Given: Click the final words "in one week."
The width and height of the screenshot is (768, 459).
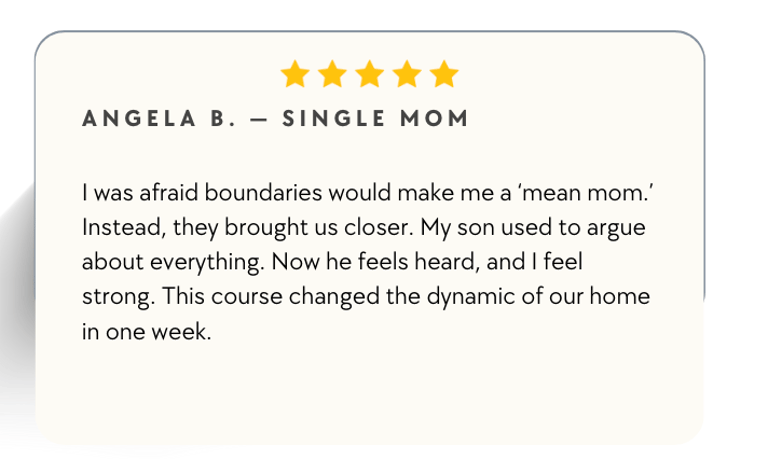Looking at the screenshot, I should pyautogui.click(x=147, y=333).
